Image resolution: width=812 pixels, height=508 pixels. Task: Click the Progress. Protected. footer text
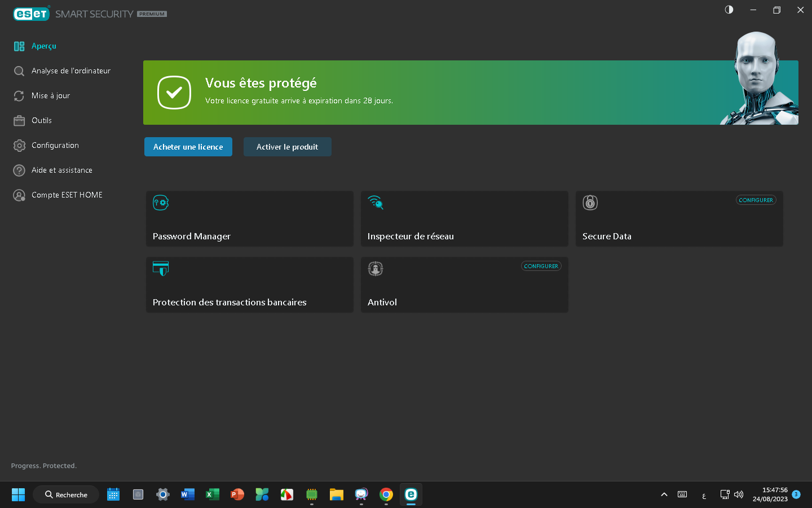tap(44, 466)
